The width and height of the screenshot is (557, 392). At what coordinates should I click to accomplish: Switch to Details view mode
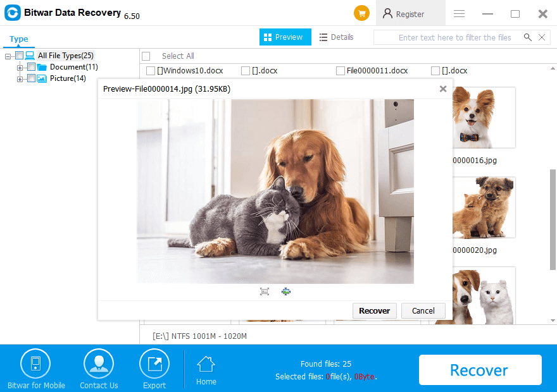click(336, 37)
